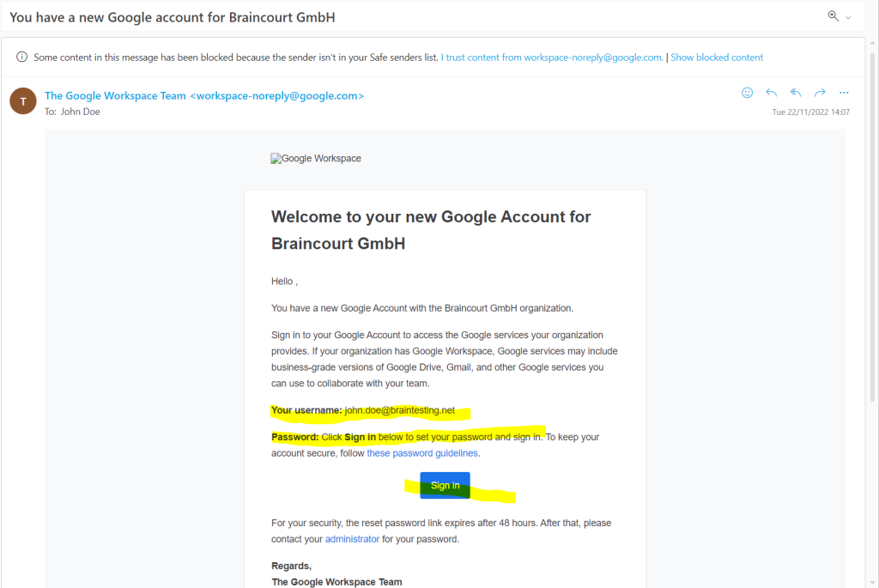Click recipient name John Doe

[80, 112]
